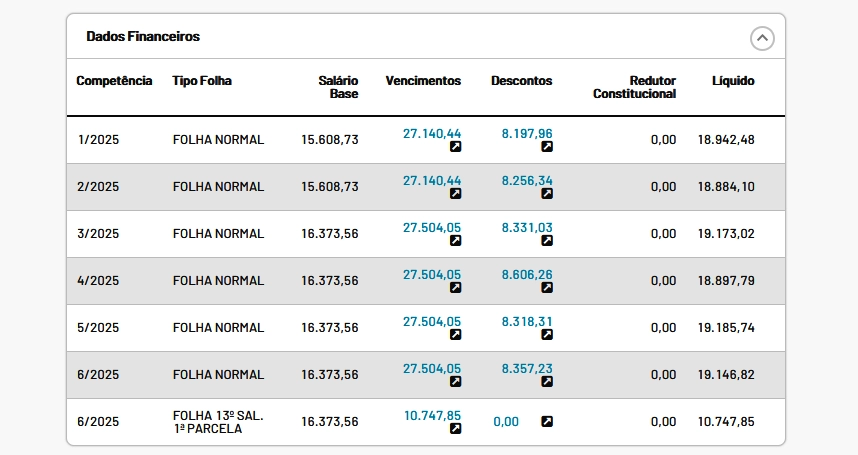Open Descontos icon for 13º salário row
Image resolution: width=858 pixels, height=455 pixels.
pyautogui.click(x=547, y=421)
